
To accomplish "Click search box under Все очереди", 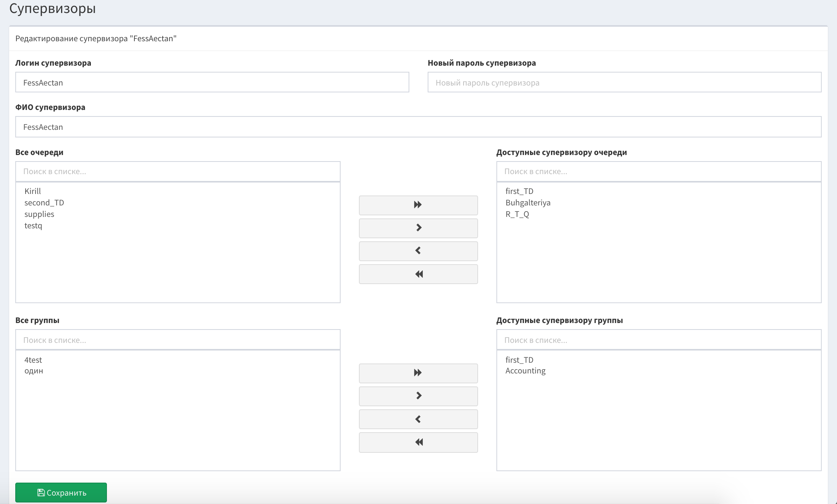I will coord(178,171).
